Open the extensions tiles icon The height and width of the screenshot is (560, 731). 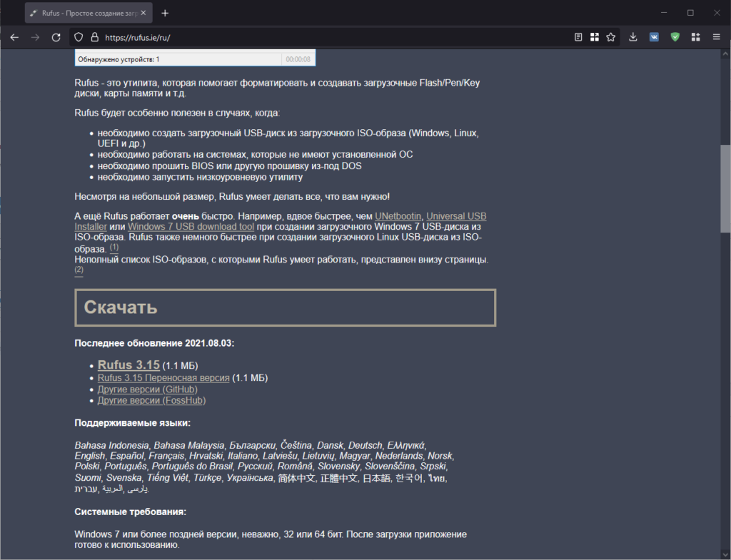tap(695, 37)
